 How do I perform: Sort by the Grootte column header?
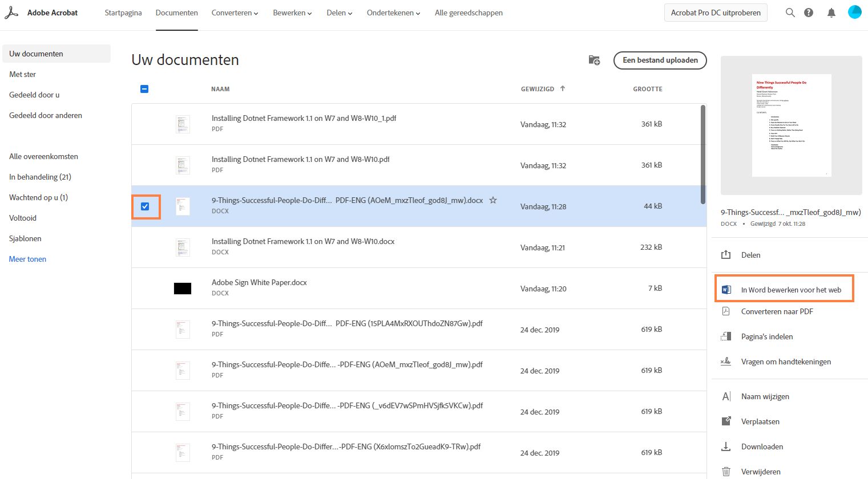click(648, 89)
